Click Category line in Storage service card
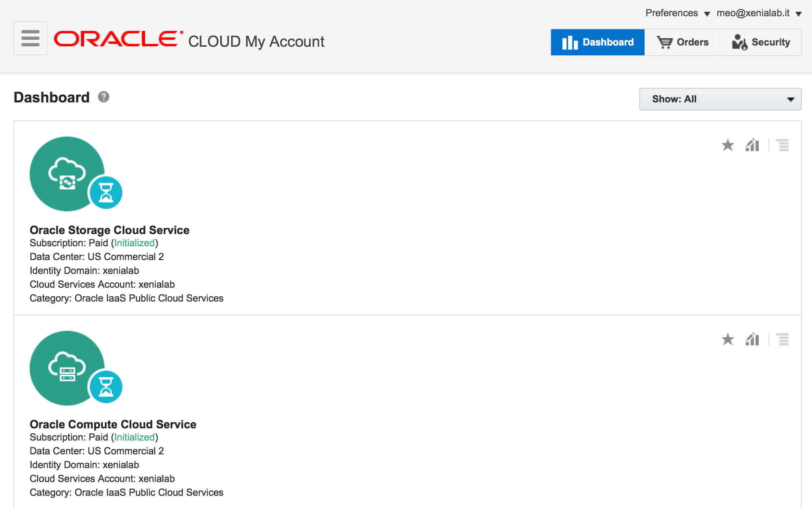Viewport: 812px width, 508px height. 126,298
